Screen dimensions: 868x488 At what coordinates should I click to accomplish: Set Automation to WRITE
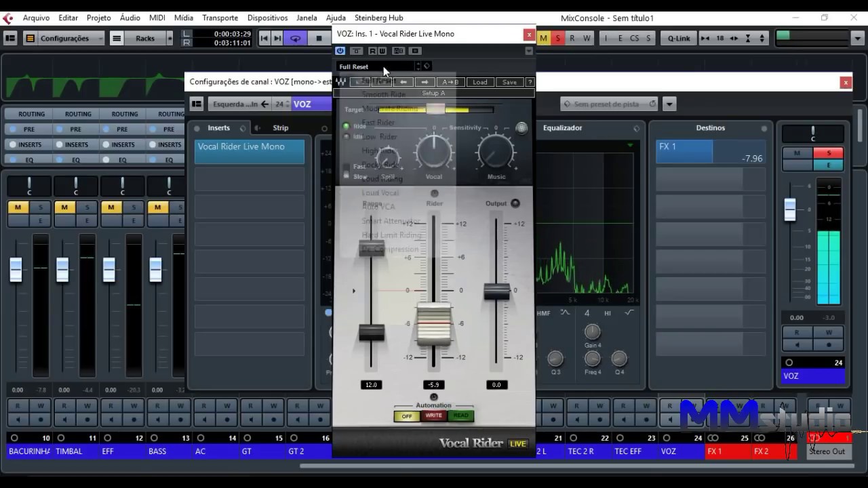433,415
